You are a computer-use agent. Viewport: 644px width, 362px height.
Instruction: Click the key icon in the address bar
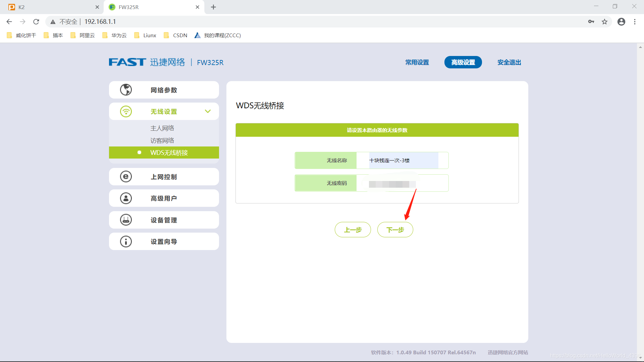pos(591,21)
